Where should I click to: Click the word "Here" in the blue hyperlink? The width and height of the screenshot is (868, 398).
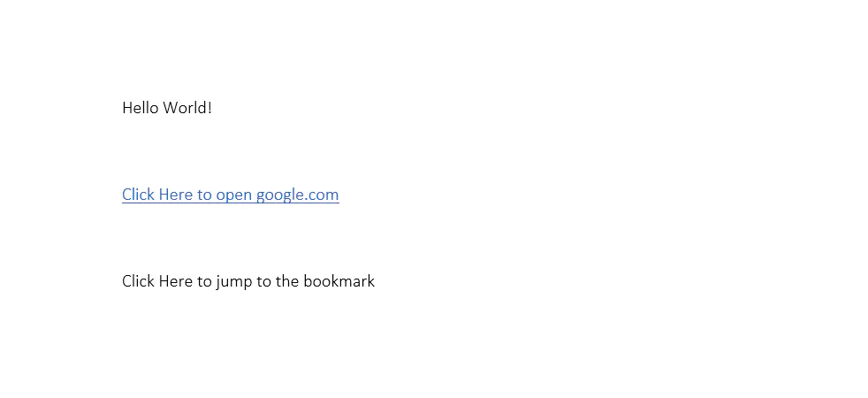(176, 195)
